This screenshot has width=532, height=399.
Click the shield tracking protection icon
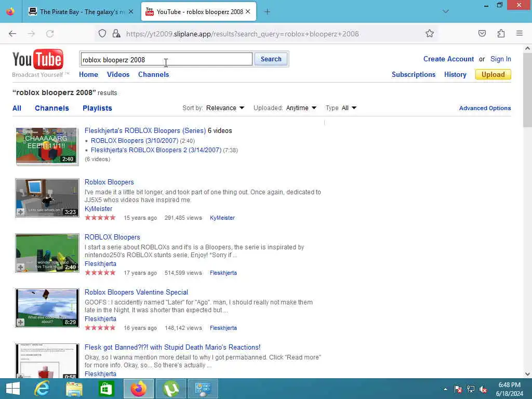[102, 33]
